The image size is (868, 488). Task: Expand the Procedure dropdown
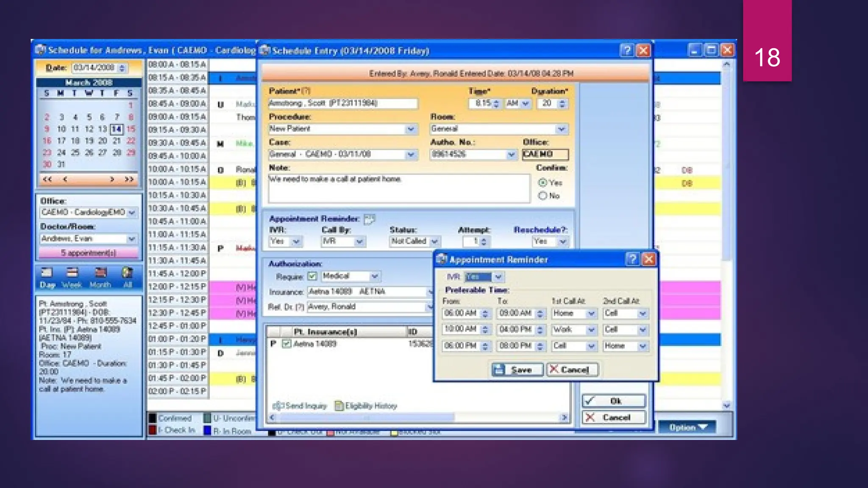410,129
